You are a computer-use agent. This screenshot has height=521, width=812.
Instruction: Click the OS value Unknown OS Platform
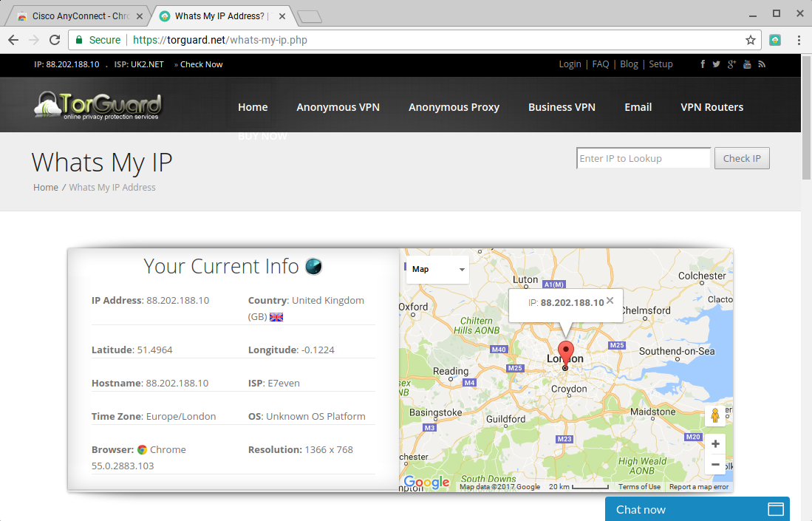coord(316,416)
